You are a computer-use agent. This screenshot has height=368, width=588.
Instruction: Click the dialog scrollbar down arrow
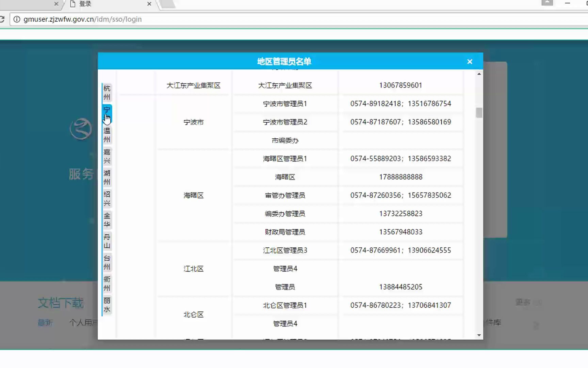click(478, 335)
